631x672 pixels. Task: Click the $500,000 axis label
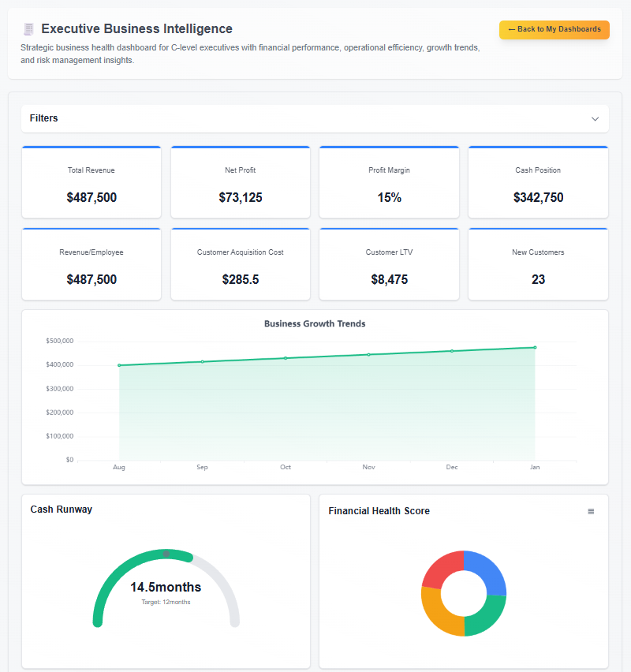tap(60, 341)
